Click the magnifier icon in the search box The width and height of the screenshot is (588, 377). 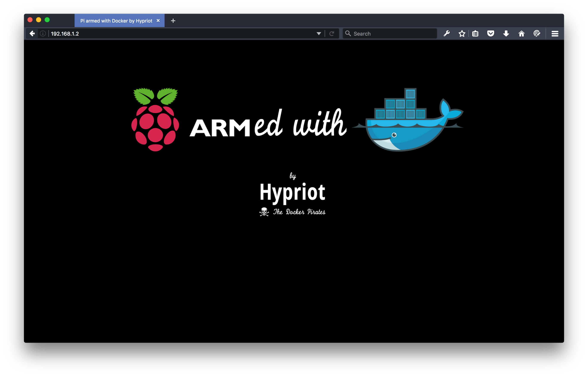point(348,33)
